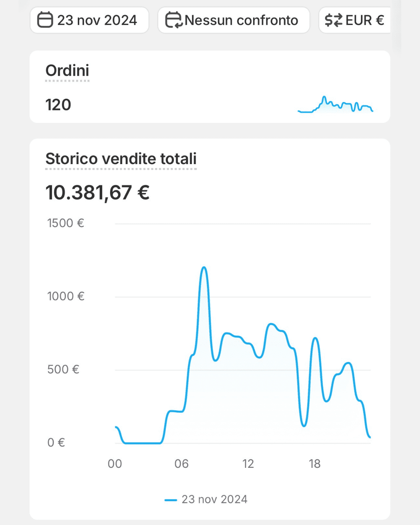
Task: Open the Nessun confronto comparison selector
Action: point(234,20)
